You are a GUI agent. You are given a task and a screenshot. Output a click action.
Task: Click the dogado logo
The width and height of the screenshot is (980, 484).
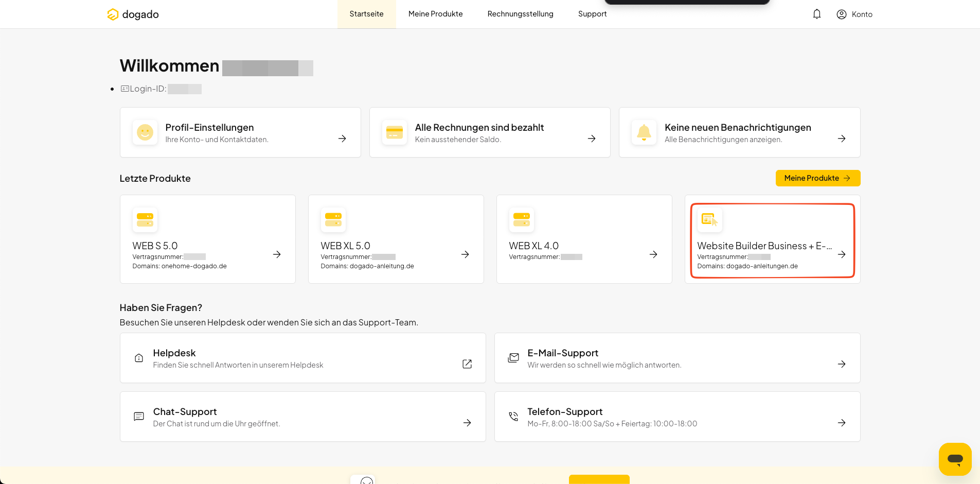[133, 14]
